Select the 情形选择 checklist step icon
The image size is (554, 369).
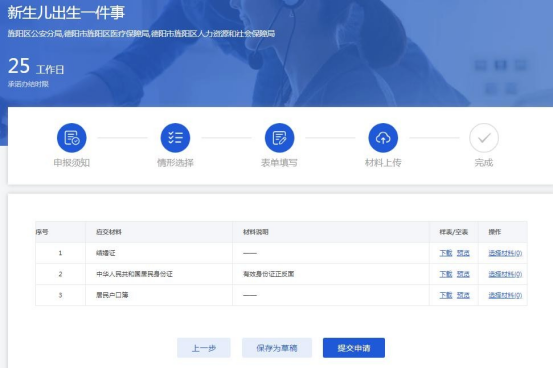[175, 138]
